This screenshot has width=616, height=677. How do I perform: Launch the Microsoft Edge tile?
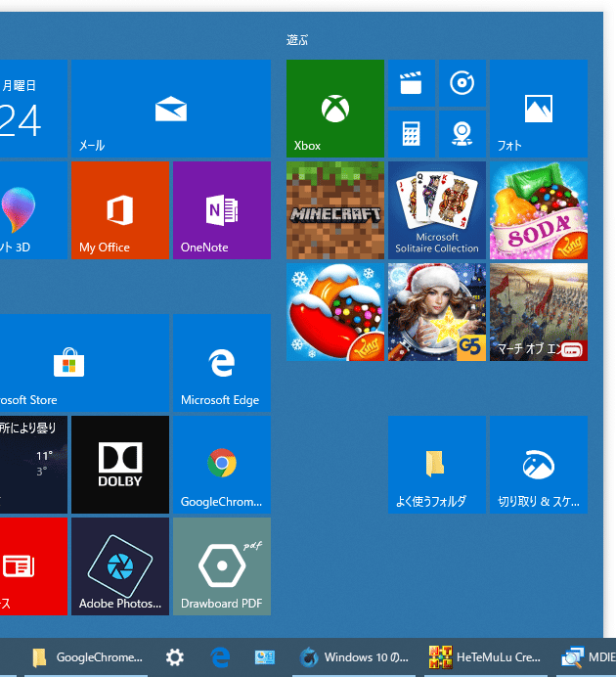(x=222, y=363)
